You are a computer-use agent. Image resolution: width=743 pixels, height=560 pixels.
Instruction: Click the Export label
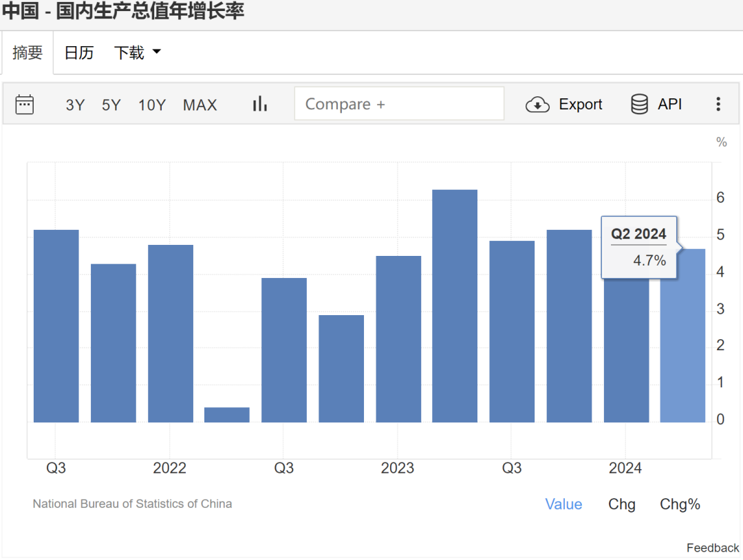click(581, 105)
